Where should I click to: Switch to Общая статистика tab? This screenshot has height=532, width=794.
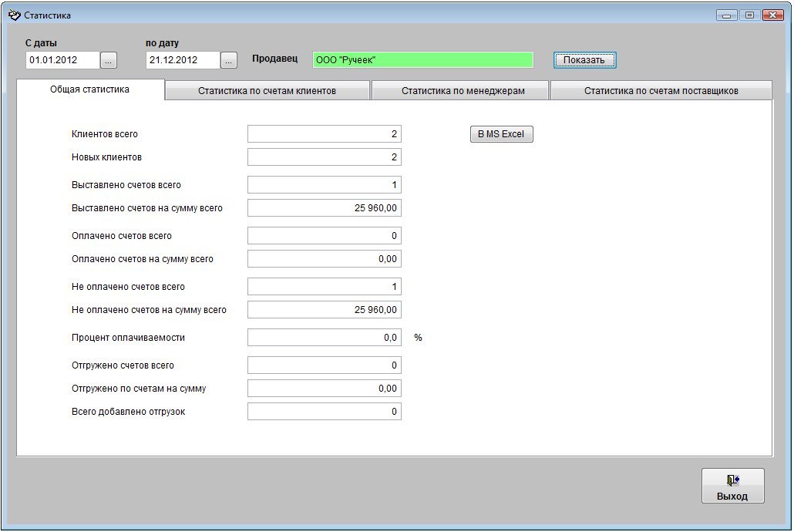pos(90,89)
